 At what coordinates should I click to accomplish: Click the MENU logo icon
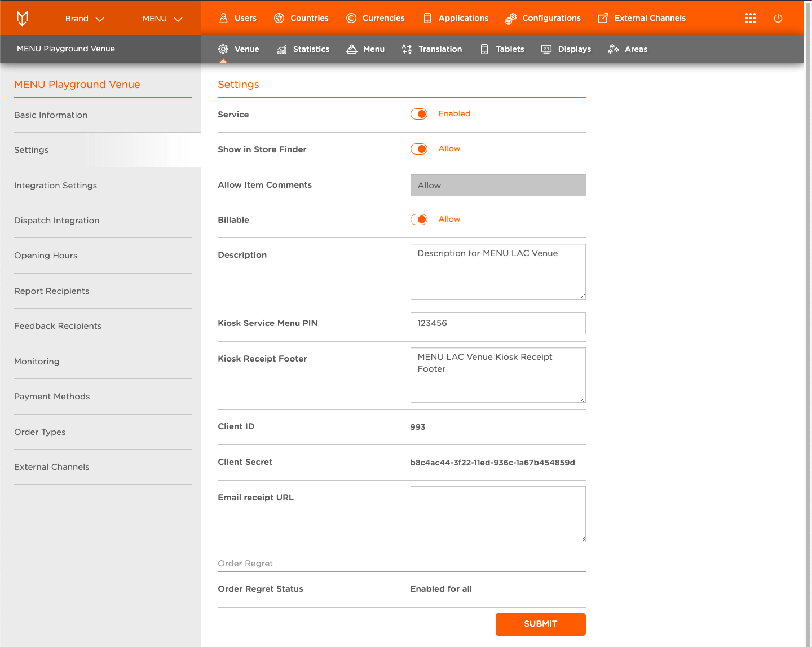click(22, 19)
